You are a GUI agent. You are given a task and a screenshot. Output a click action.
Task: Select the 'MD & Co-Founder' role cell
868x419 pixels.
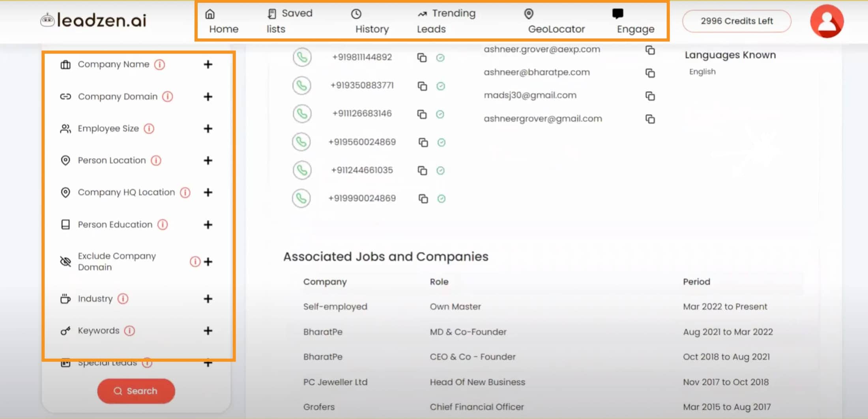tap(468, 332)
